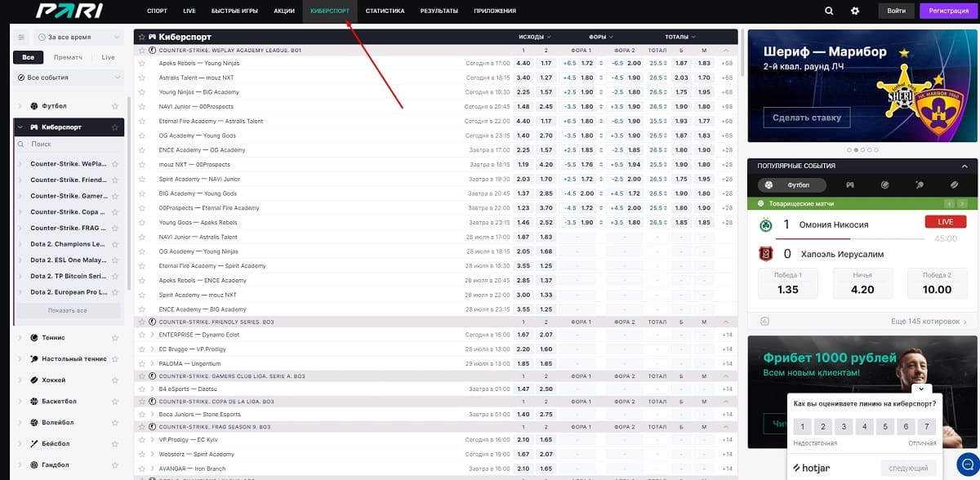
Task: Select Ничья odds 4.20
Action: click(862, 284)
